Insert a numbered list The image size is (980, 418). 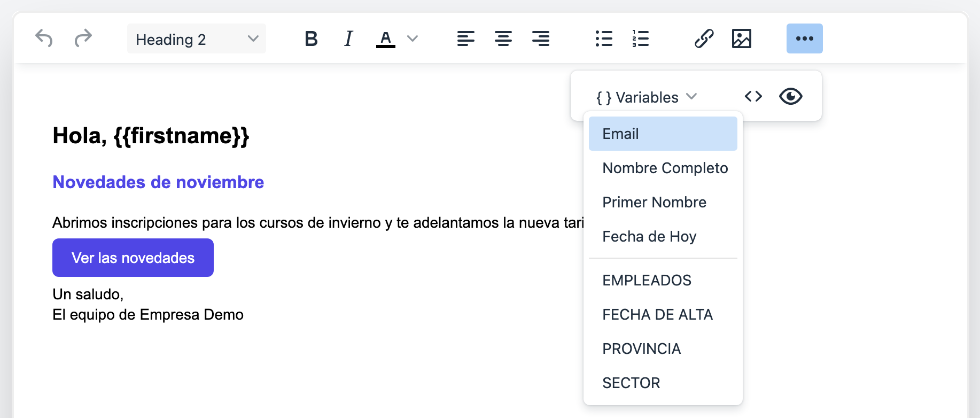coord(640,38)
